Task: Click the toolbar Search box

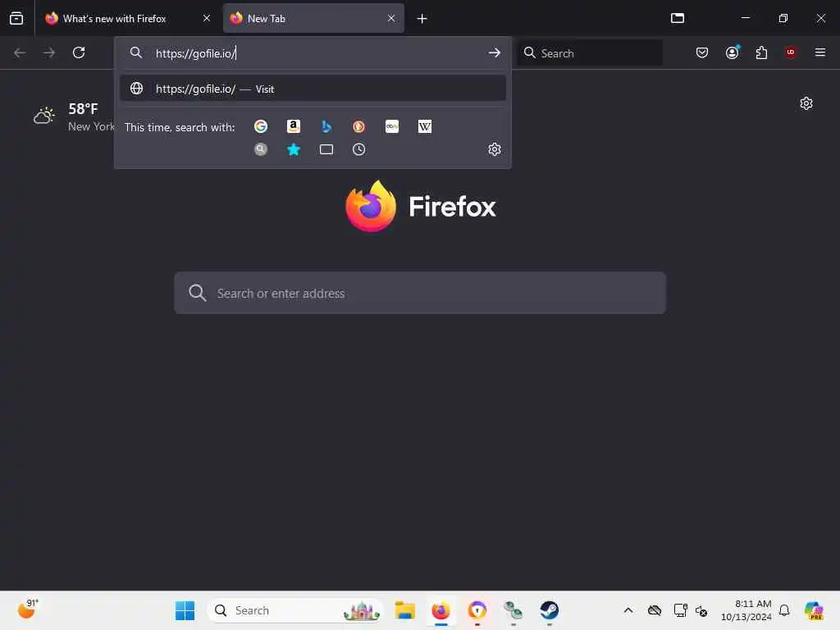Action: tap(590, 53)
